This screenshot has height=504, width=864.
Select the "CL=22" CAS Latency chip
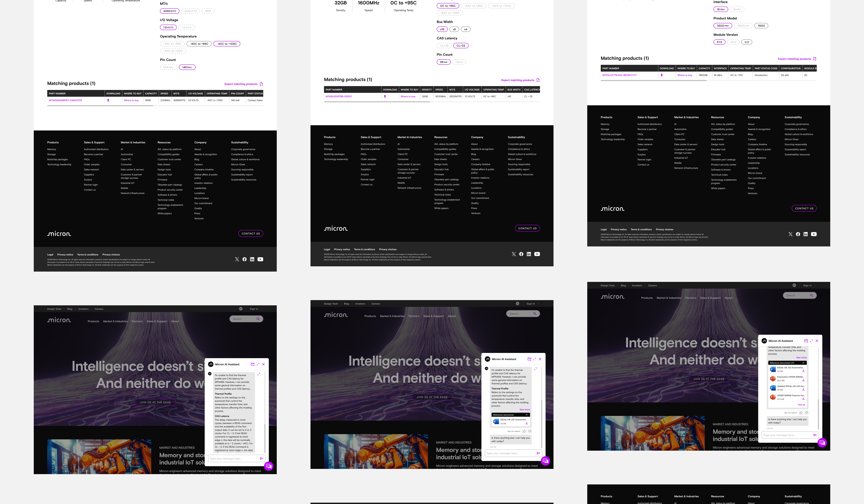(x=461, y=46)
